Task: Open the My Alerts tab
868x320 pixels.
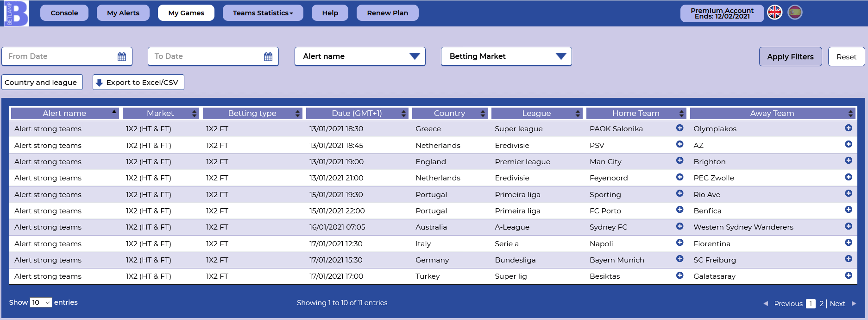Action: (123, 13)
